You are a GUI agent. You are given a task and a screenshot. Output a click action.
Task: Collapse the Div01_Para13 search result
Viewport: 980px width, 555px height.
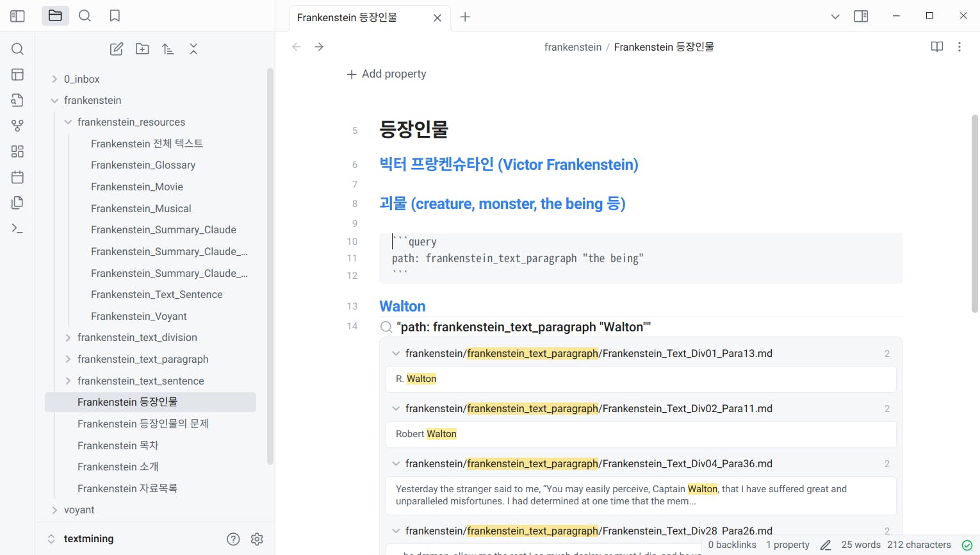click(396, 353)
